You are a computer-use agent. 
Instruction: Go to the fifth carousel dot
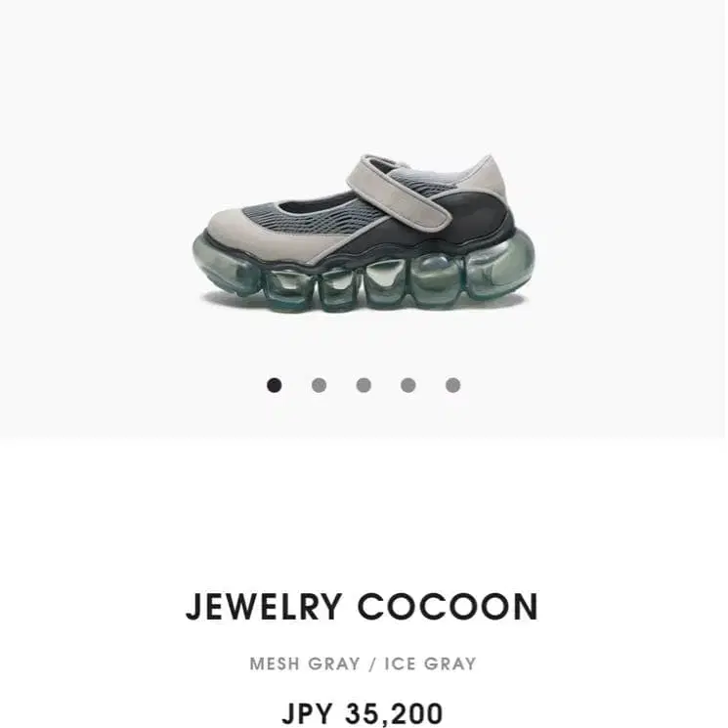452,385
